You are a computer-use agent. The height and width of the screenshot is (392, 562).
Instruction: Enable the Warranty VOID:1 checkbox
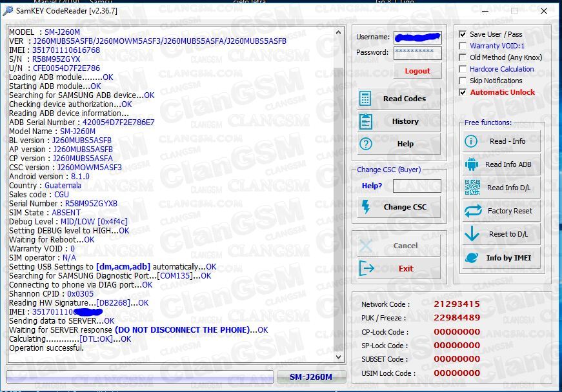pyautogui.click(x=463, y=46)
